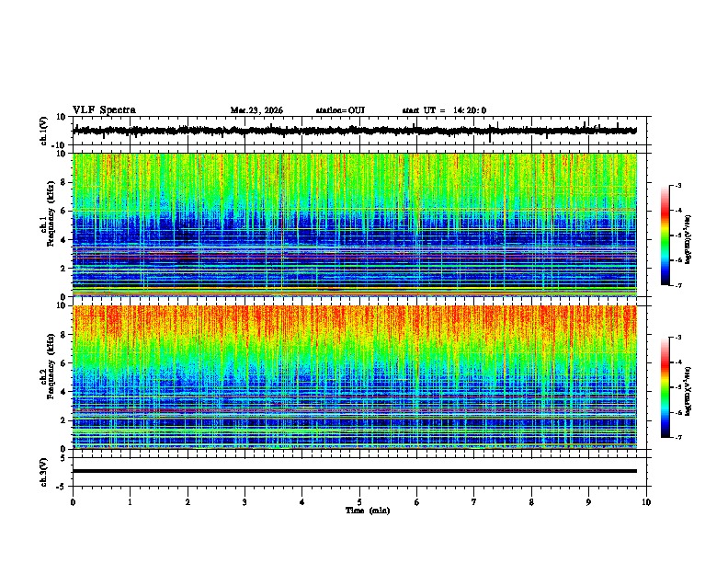Click the ch.1 spectrogram color scale bar
The width and height of the screenshot is (728, 563).
[x=665, y=236]
